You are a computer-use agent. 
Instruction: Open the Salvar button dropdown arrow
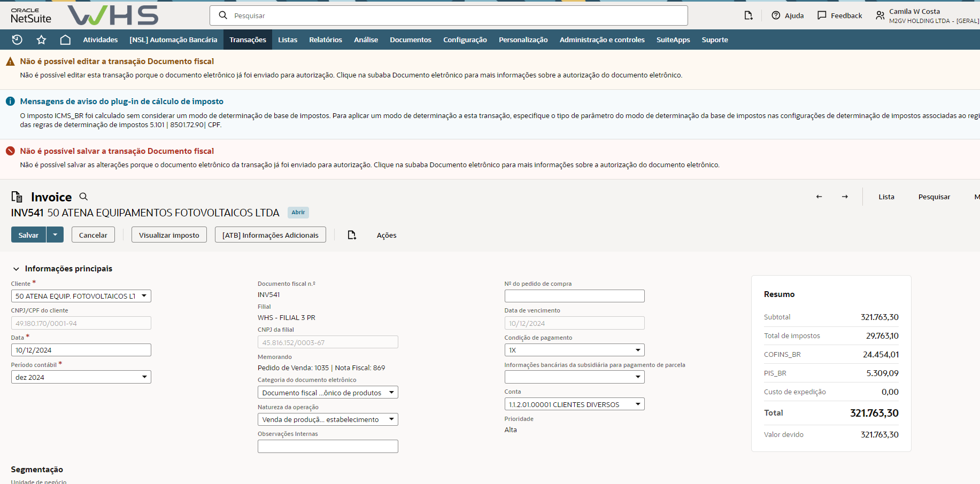click(x=55, y=235)
